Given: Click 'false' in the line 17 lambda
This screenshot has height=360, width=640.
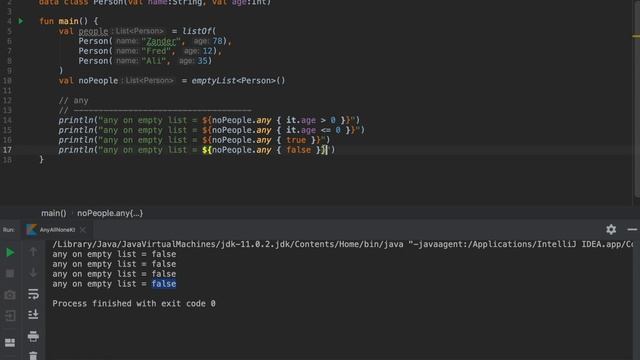Looking at the screenshot, I should [x=298, y=150].
